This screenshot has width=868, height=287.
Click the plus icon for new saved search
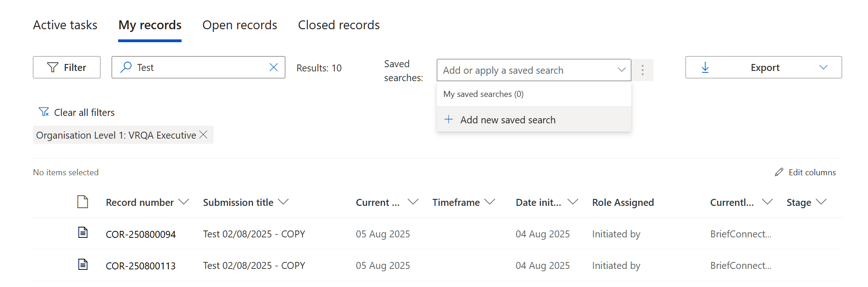pyautogui.click(x=448, y=120)
